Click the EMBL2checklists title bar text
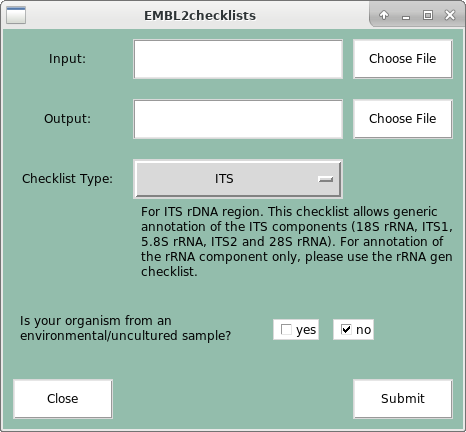The image size is (466, 432). [x=200, y=16]
